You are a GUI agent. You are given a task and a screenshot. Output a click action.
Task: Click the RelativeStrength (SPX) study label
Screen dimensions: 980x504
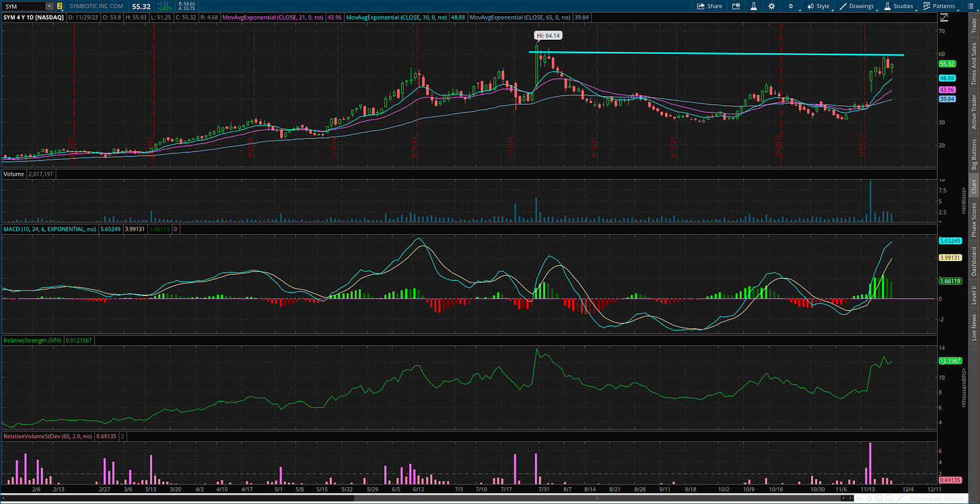pos(32,341)
